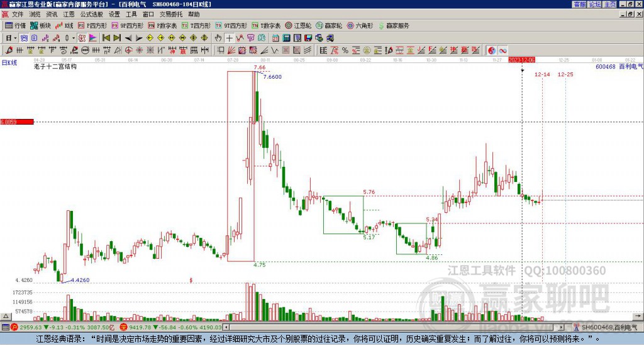Click the 赢家服务 dollar button

tap(394, 25)
